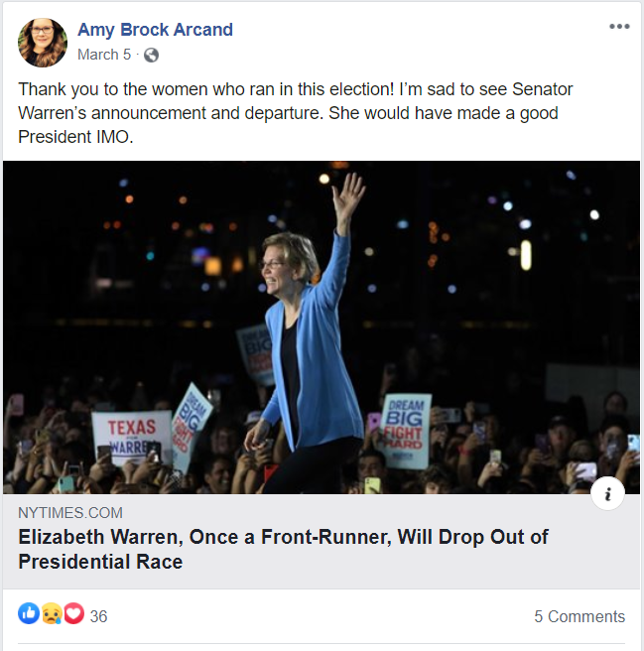
Task: Click the info icon on the article image
Action: click(x=607, y=492)
